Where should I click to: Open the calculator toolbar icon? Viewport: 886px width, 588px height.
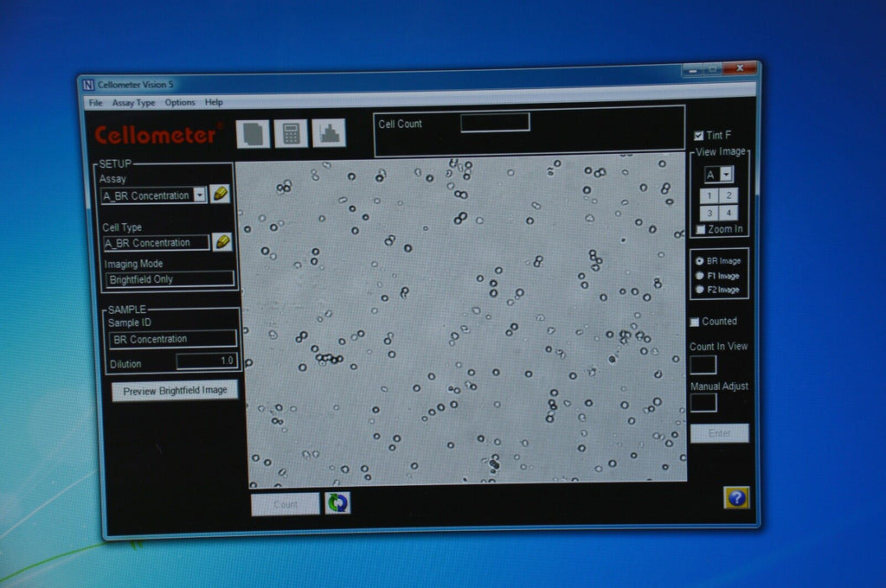pos(291,134)
